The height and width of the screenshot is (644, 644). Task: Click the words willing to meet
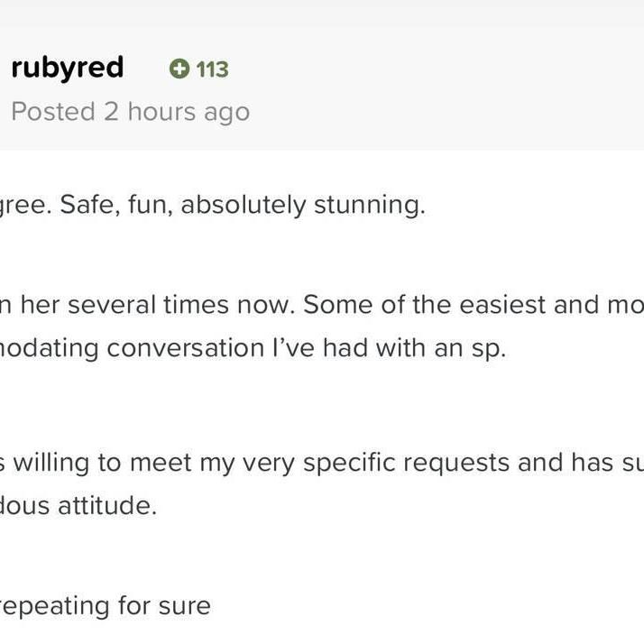coord(103,463)
